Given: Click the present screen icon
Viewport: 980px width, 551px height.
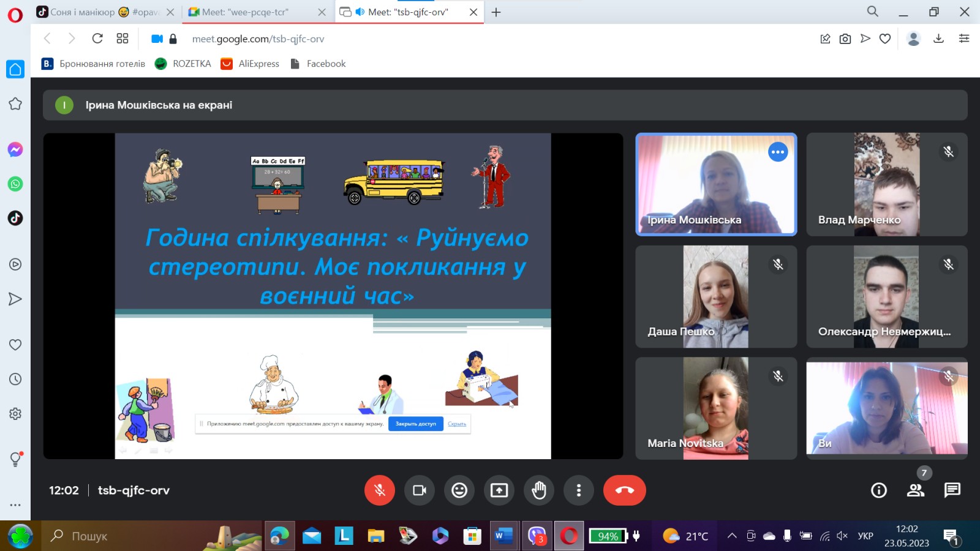Looking at the screenshot, I should (x=499, y=490).
